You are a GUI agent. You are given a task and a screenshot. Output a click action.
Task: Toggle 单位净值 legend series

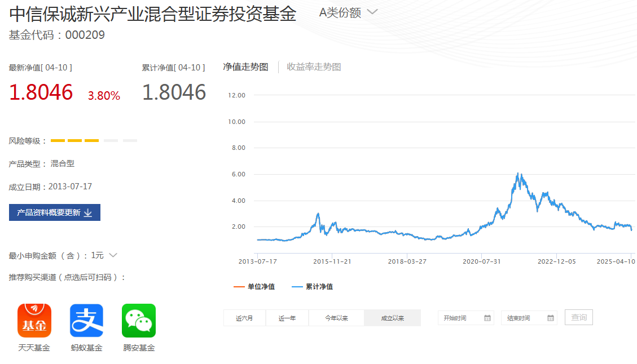point(254,286)
